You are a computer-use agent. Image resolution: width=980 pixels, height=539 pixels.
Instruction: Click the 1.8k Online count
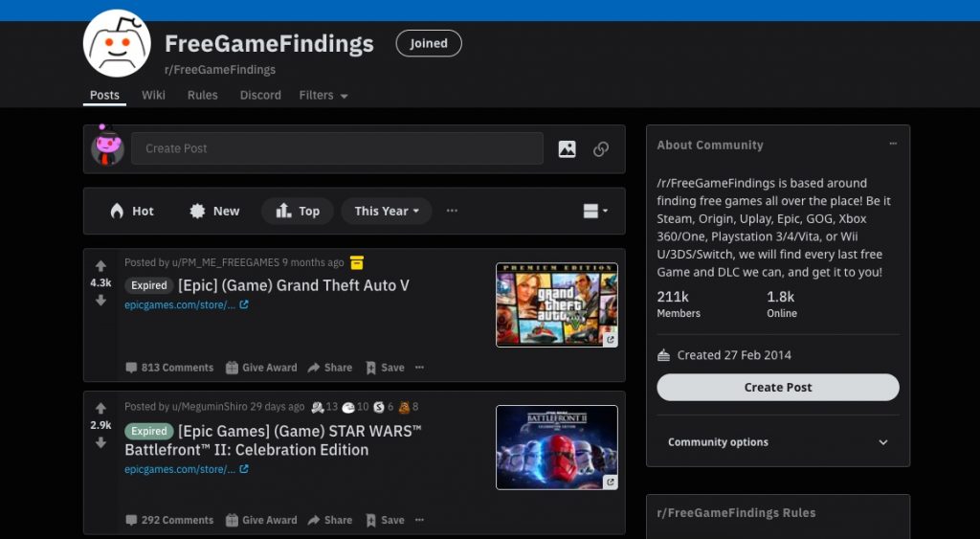click(x=782, y=303)
